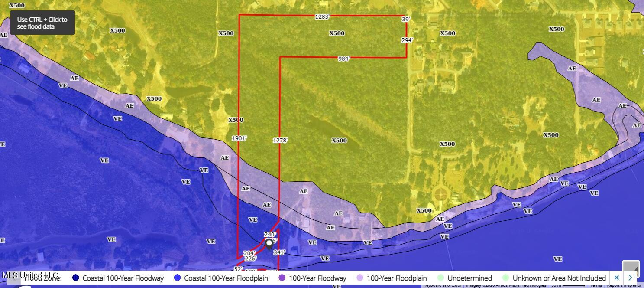Click the CTRL + Click flood data tooltip
This screenshot has width=644, height=288.
42,23
